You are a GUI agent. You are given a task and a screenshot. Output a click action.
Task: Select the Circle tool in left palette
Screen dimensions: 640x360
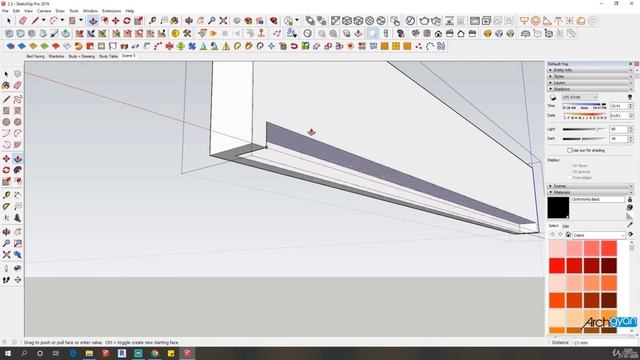pyautogui.click(x=6, y=122)
